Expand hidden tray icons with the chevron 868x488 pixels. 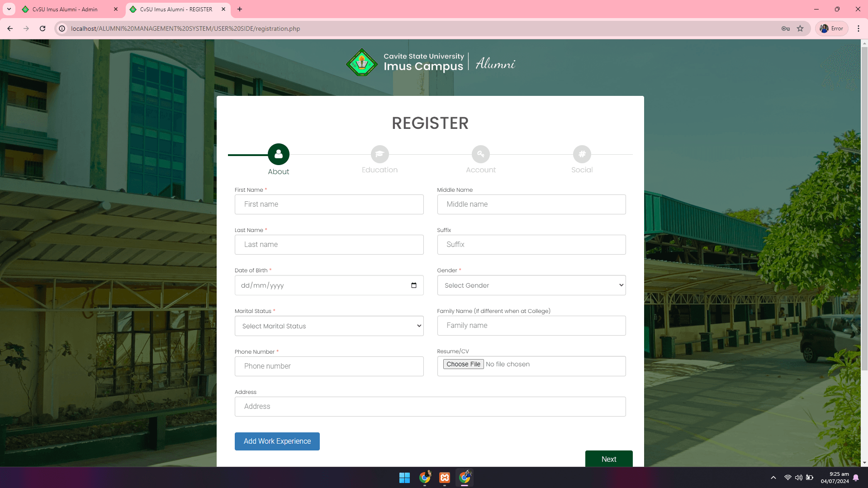(x=773, y=478)
